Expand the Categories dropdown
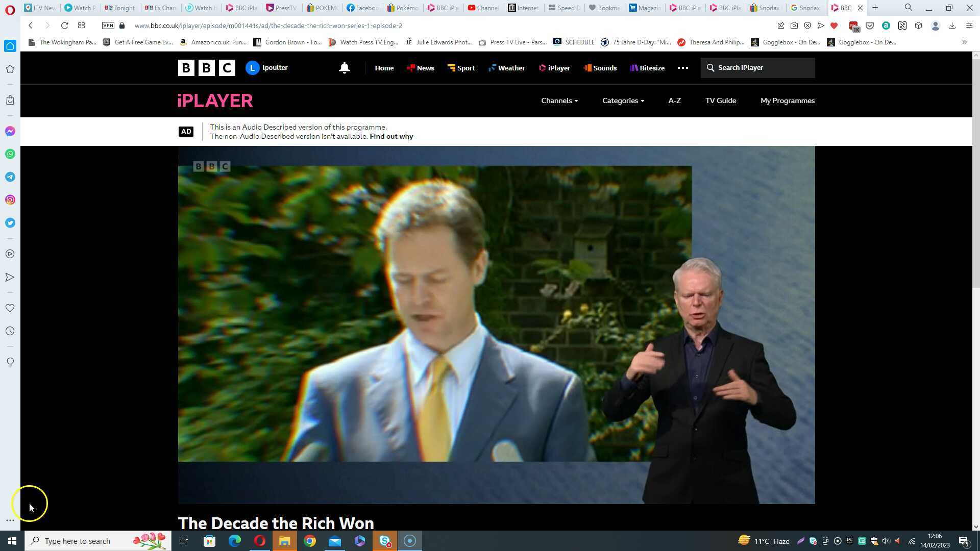Image resolution: width=980 pixels, height=551 pixels. pyautogui.click(x=623, y=101)
